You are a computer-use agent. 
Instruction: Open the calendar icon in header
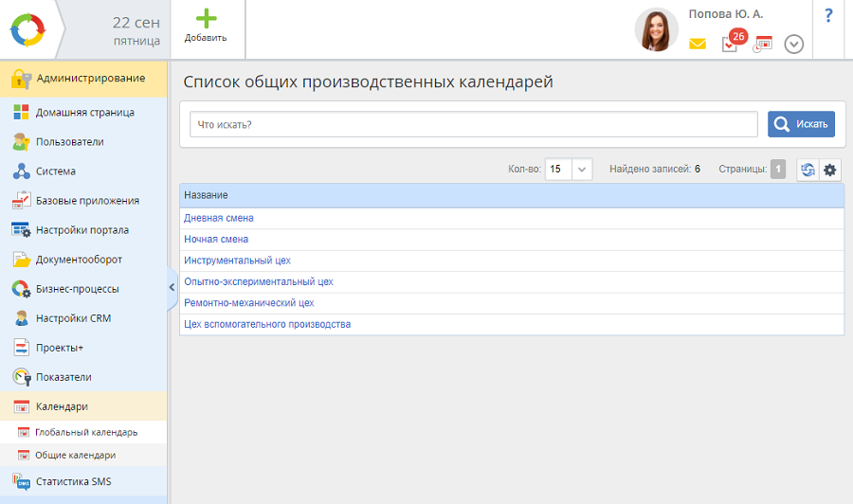coord(763,44)
